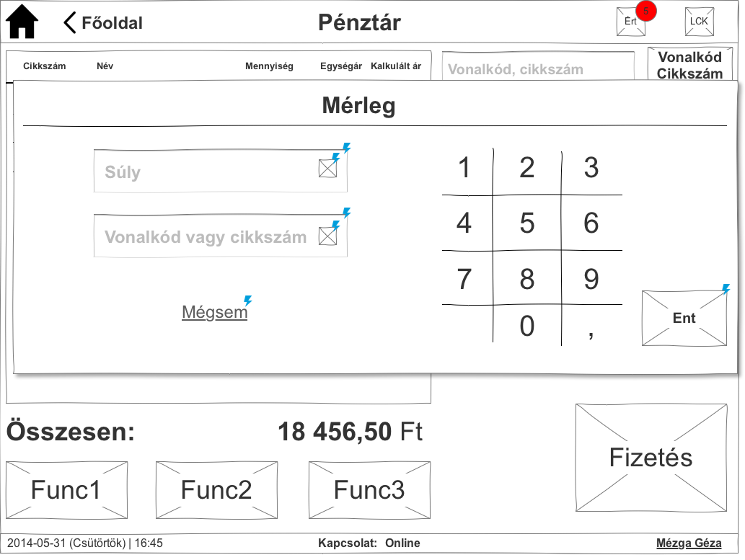
Task: Click the Mégsem link
Action: point(215,312)
